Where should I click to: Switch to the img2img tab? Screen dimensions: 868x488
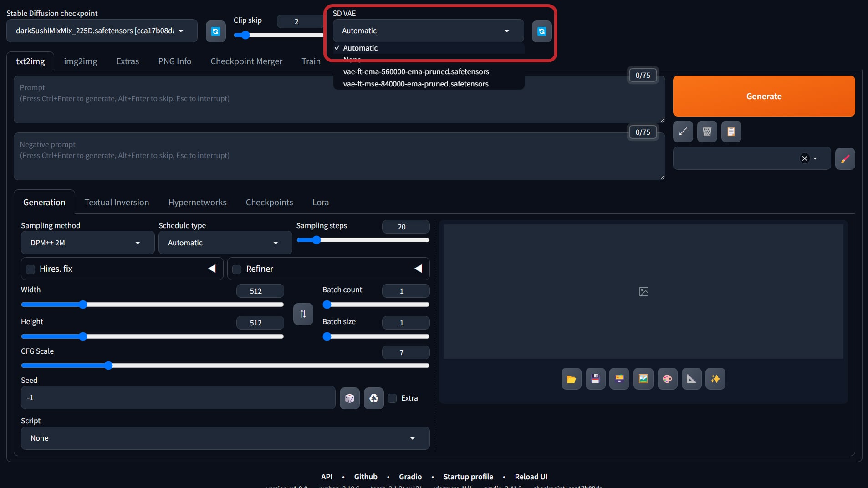(x=81, y=61)
